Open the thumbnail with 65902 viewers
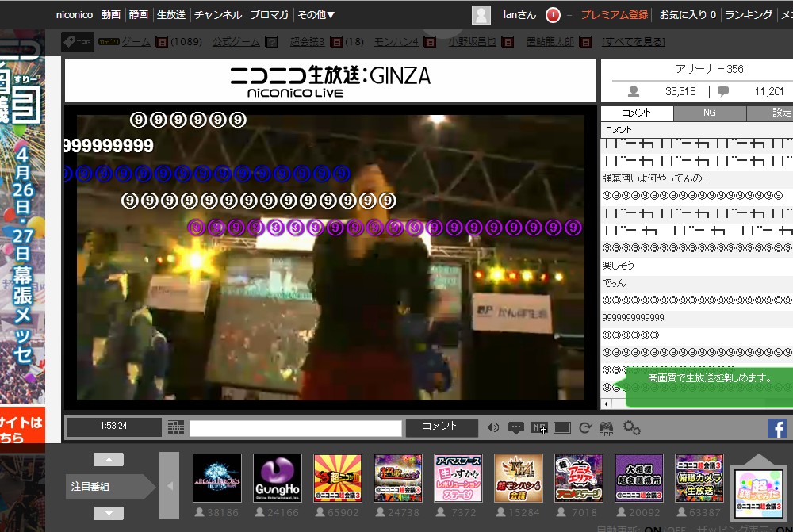793x532 pixels. pyautogui.click(x=338, y=478)
